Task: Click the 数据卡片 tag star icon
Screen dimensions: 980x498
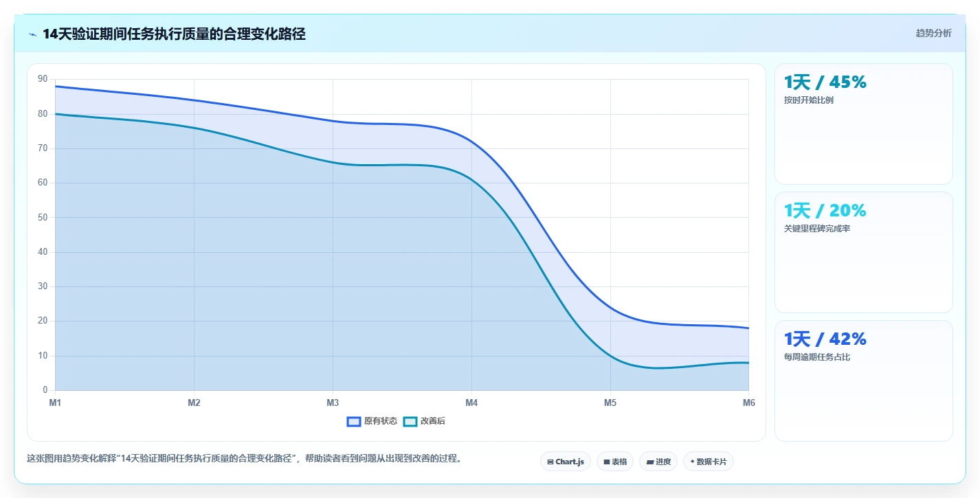Action: (692, 462)
